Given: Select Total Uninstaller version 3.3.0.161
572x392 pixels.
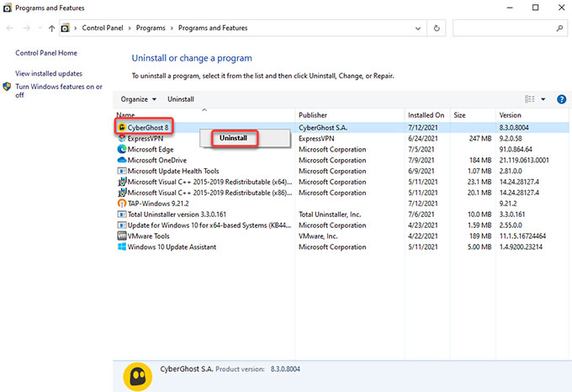Looking at the screenshot, I should tap(177, 215).
